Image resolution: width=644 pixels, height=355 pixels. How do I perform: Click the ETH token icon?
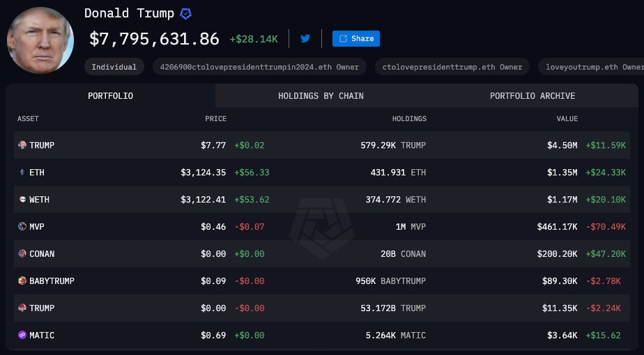[x=22, y=172]
